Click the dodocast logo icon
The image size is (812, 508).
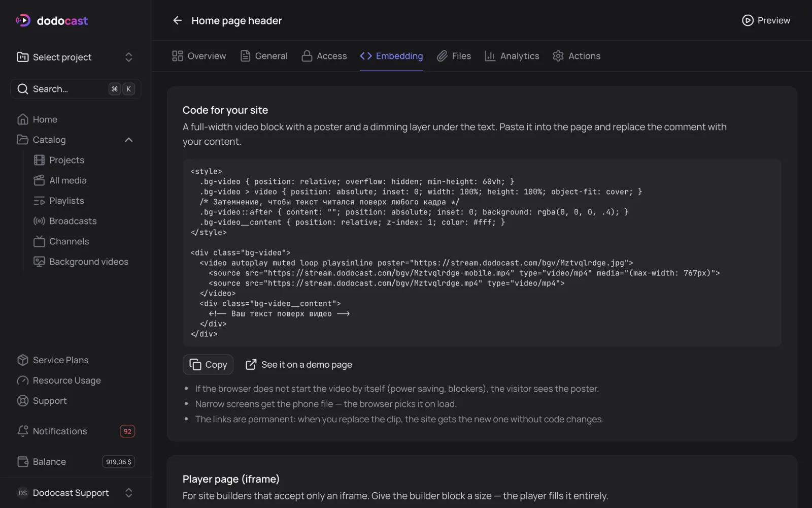23,20
